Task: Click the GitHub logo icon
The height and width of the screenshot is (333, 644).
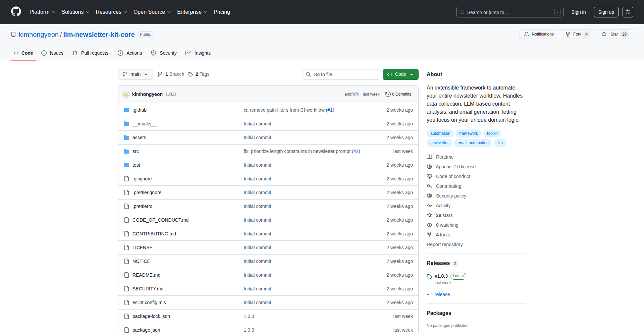Action: tap(16, 12)
